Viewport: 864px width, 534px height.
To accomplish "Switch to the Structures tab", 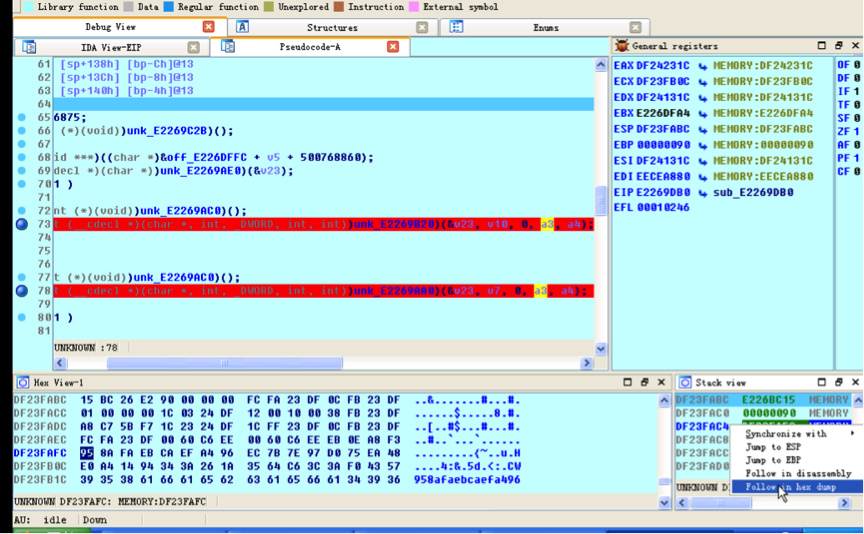I will [332, 27].
